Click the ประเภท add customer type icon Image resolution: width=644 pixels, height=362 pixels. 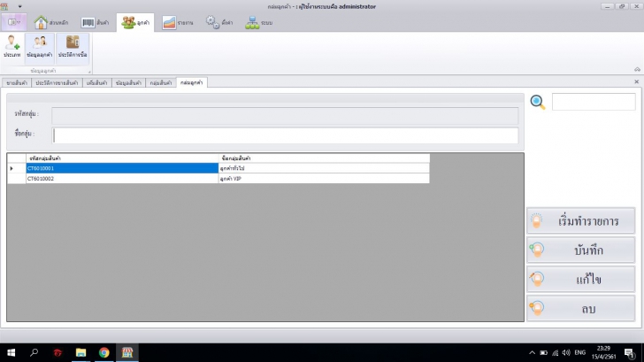[11, 47]
